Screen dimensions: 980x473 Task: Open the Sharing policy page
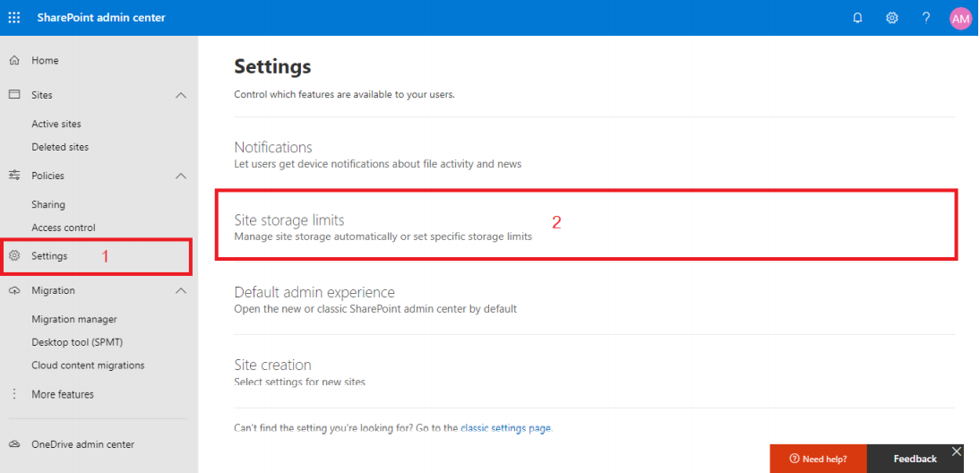[x=48, y=204]
